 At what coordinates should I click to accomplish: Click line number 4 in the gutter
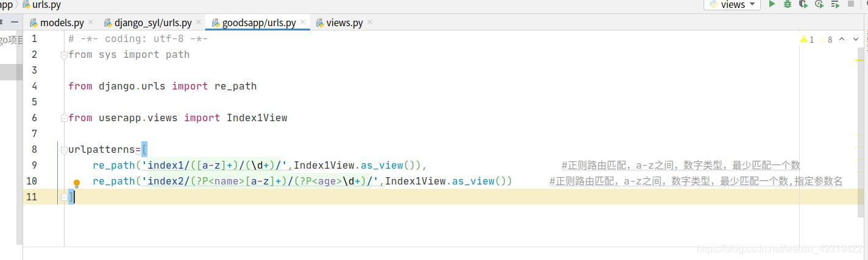pyautogui.click(x=34, y=86)
